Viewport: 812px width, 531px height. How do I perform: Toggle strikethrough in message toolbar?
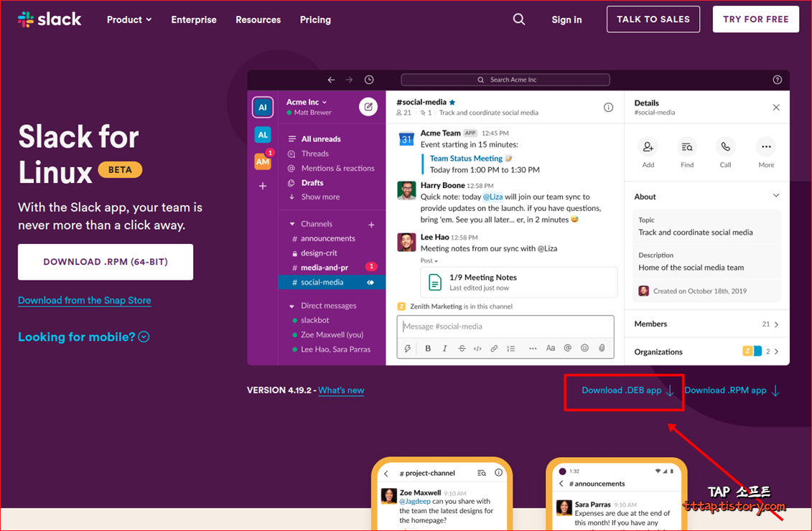point(462,348)
